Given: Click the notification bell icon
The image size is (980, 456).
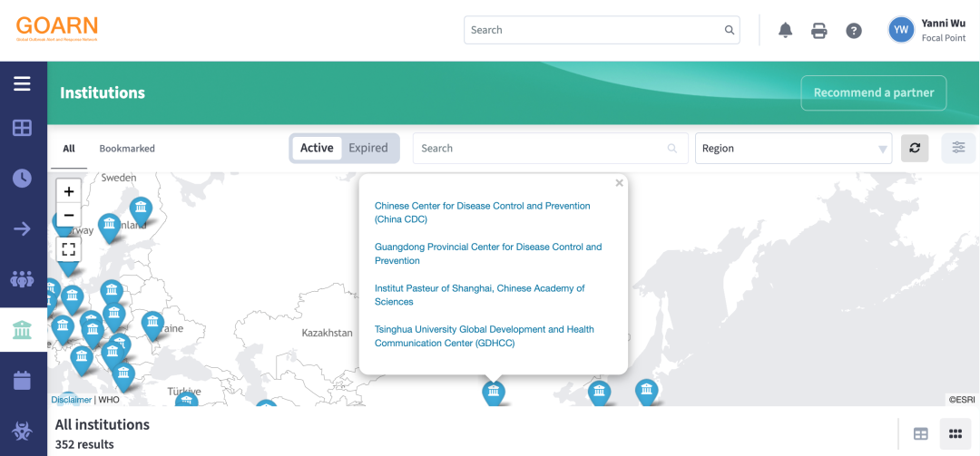Looking at the screenshot, I should click(x=786, y=31).
